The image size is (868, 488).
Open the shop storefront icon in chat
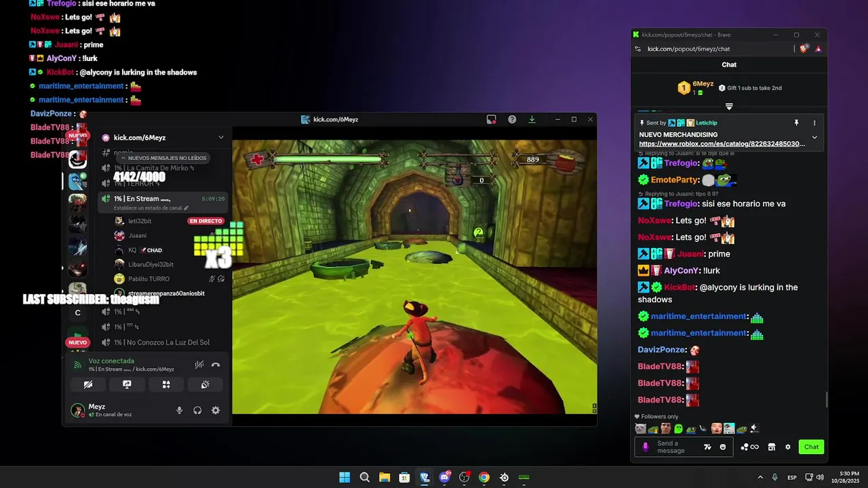(x=771, y=447)
